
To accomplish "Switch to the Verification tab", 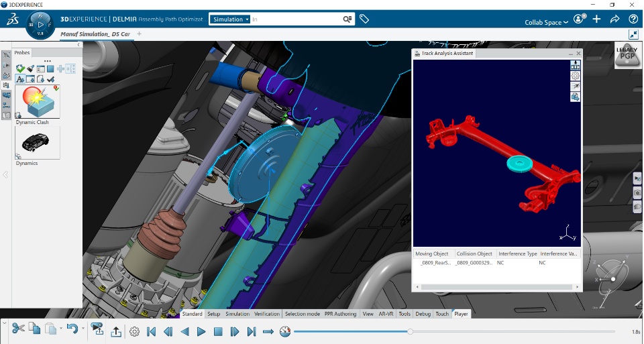I will (x=267, y=314).
